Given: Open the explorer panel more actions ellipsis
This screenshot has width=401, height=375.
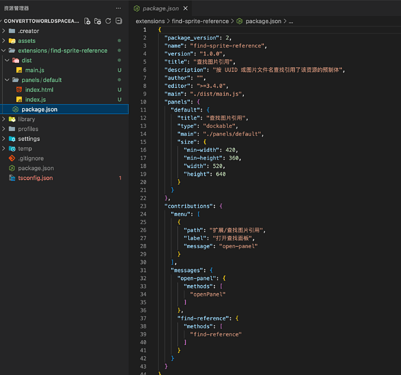Looking at the screenshot, I should coord(118,8).
